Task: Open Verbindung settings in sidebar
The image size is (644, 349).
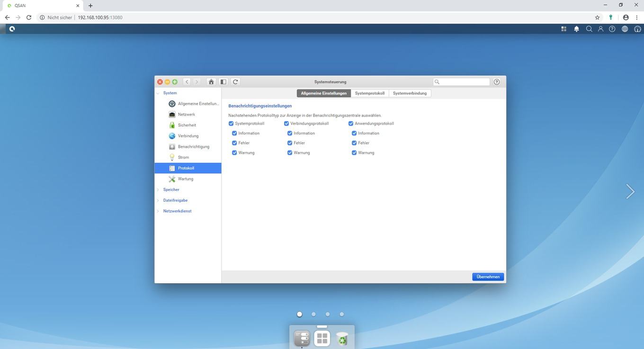Action: click(188, 136)
